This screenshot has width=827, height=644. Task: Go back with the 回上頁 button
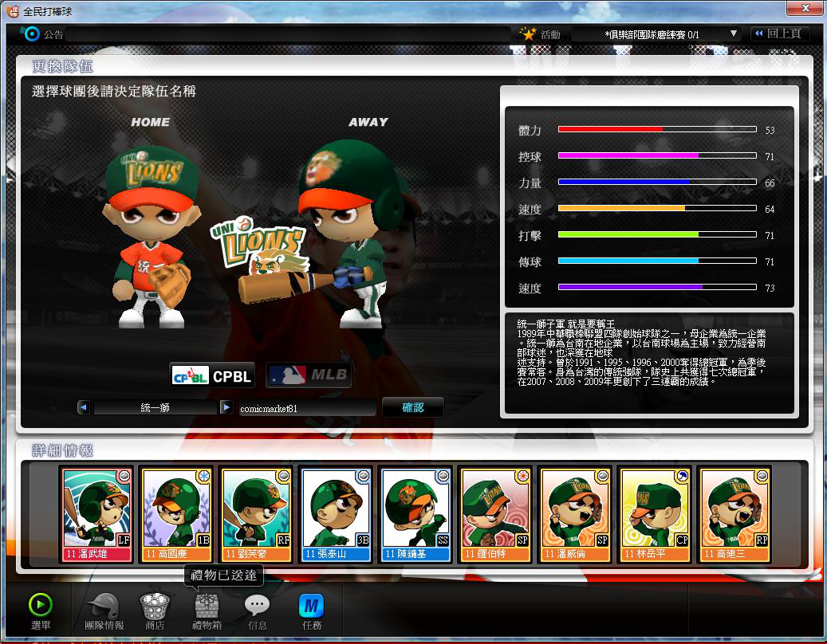(x=778, y=33)
